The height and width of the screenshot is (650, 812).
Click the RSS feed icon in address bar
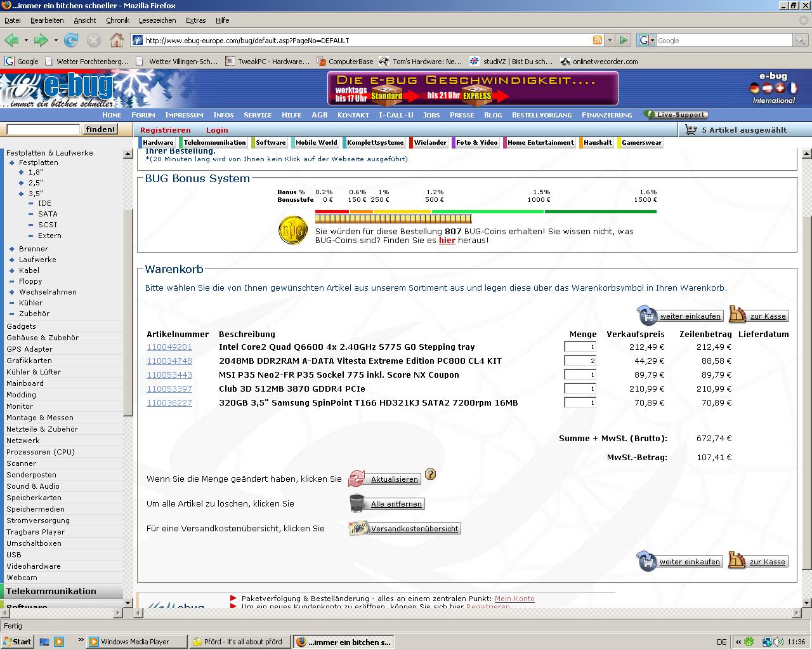tap(597, 40)
